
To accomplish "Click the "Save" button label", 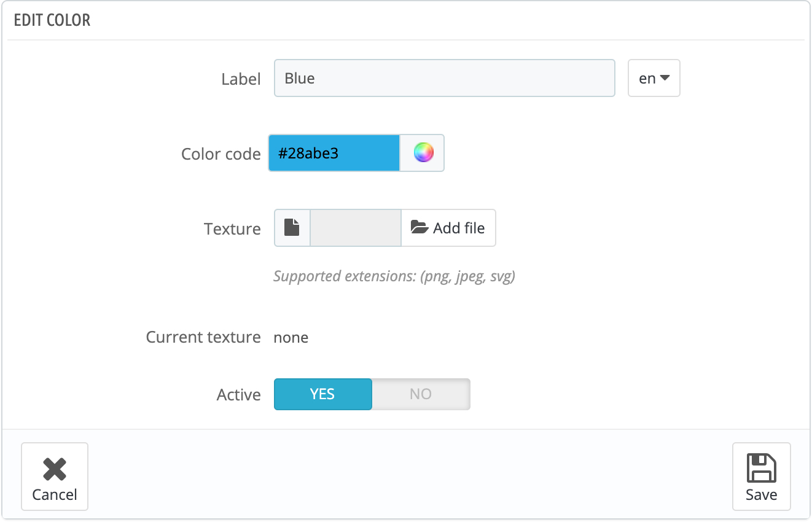I will [761, 495].
